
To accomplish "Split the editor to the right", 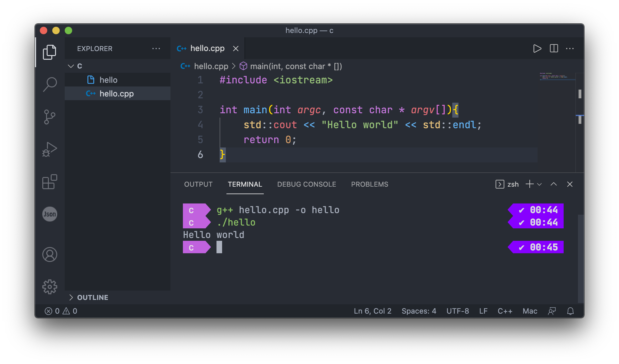I will pos(554,49).
